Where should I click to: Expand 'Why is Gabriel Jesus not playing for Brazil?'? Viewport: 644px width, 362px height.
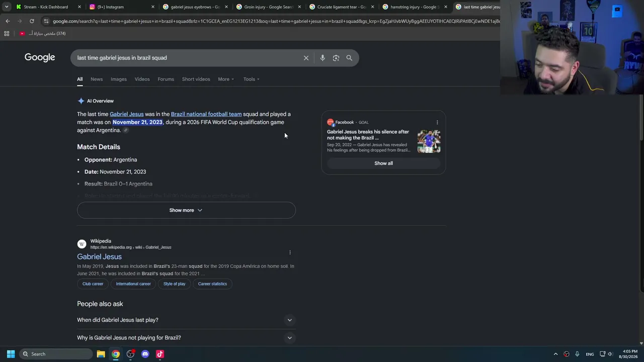[186, 338]
